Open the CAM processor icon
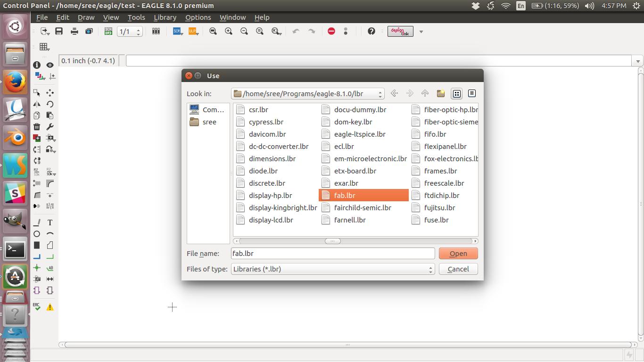 pyautogui.click(x=89, y=31)
